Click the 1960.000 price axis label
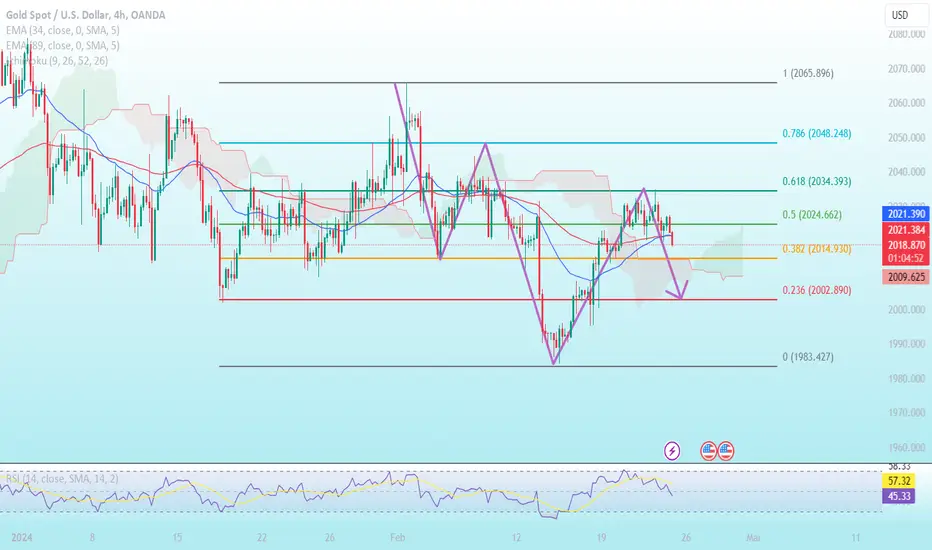932x550 pixels. point(906,447)
